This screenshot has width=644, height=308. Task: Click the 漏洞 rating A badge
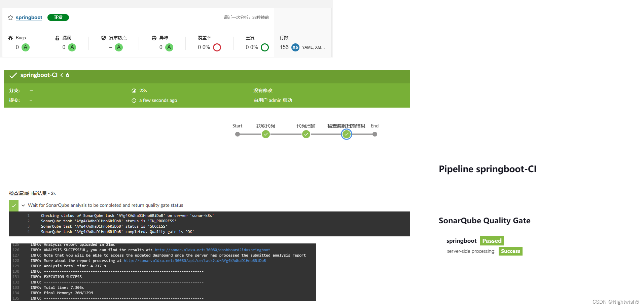72,47
